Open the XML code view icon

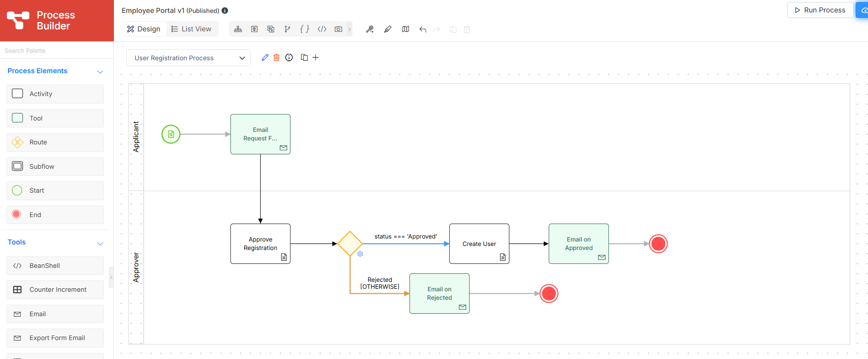click(322, 29)
